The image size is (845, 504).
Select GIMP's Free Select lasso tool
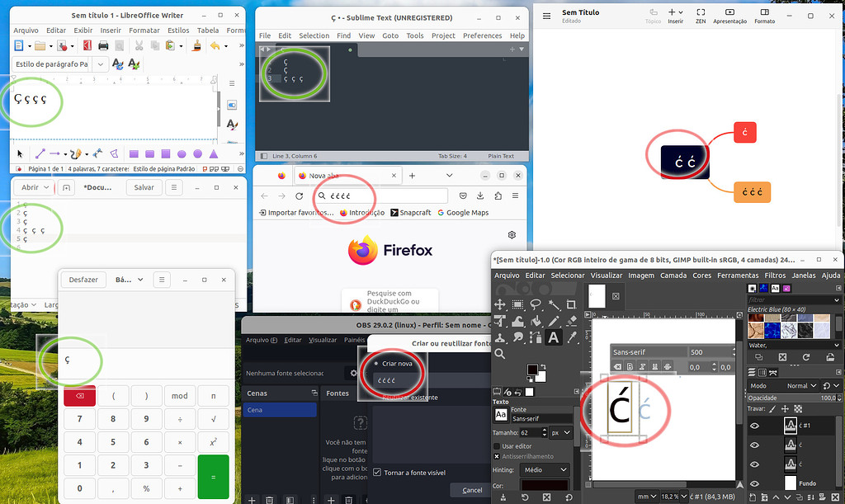(x=536, y=304)
